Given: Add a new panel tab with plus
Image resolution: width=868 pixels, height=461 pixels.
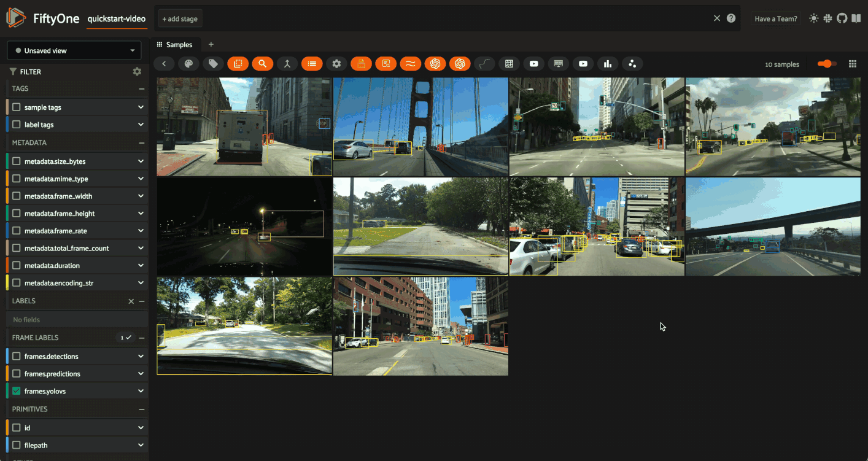Looking at the screenshot, I should click(x=211, y=44).
